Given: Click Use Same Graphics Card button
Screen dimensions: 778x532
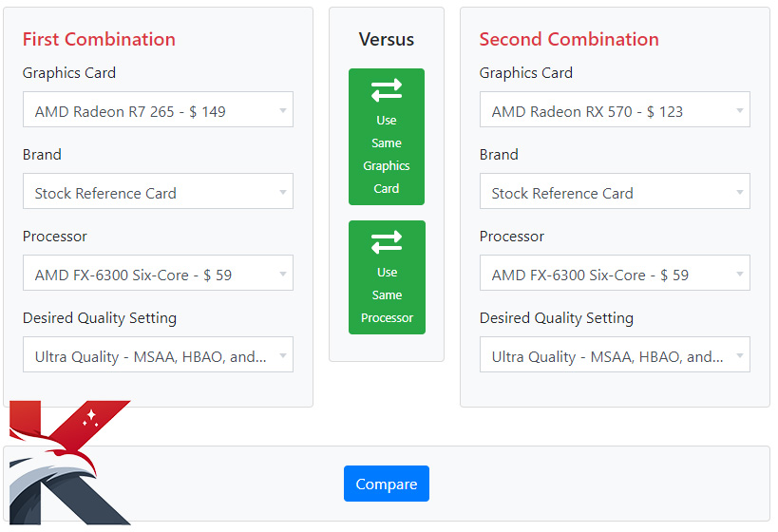Looking at the screenshot, I should [387, 137].
